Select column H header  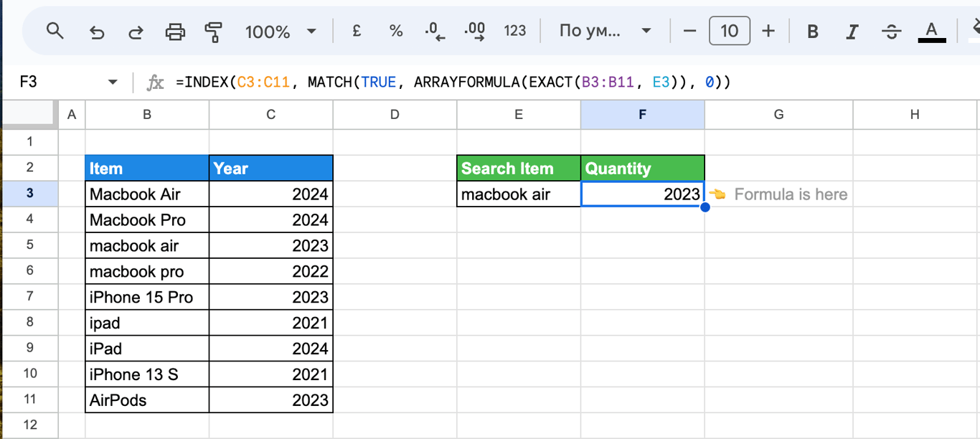pos(915,115)
